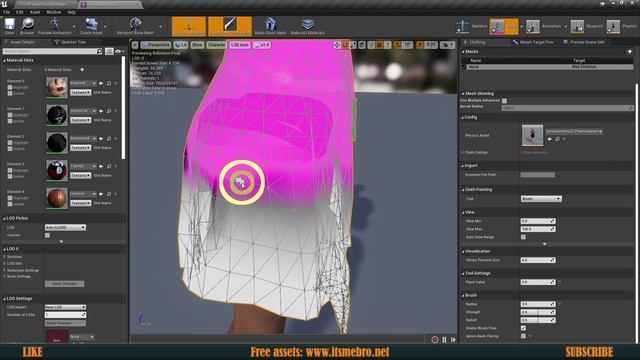Collapse the Brush section

point(463,295)
